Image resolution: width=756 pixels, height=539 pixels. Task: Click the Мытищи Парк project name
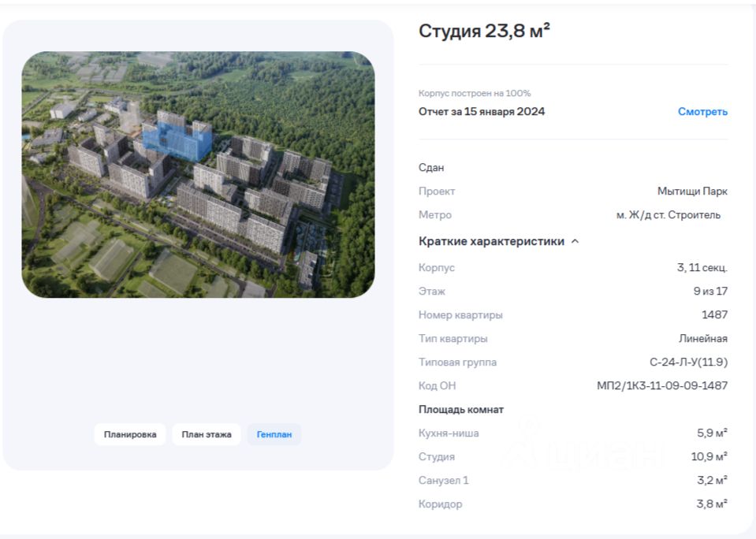point(692,191)
